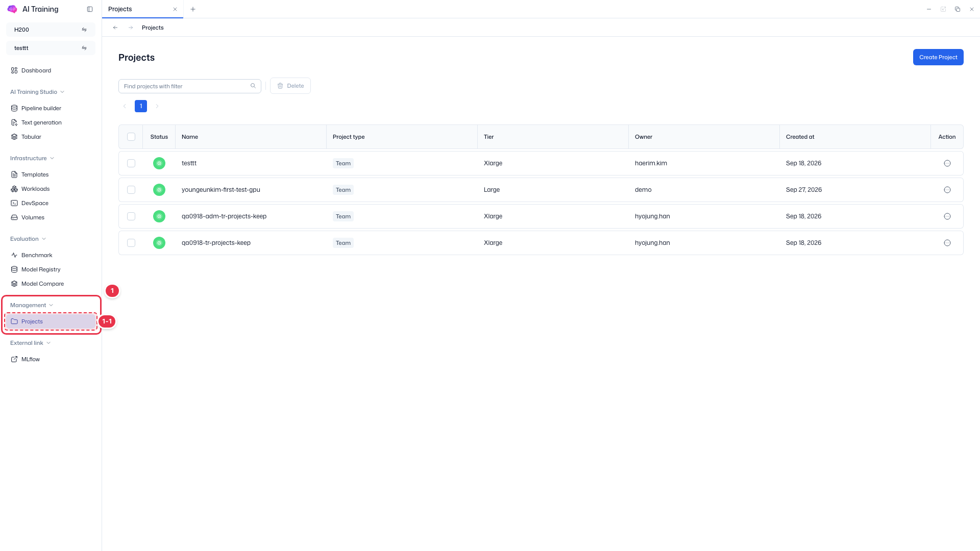Collapse the Infrastructure section
The image size is (980, 551).
[x=32, y=158]
